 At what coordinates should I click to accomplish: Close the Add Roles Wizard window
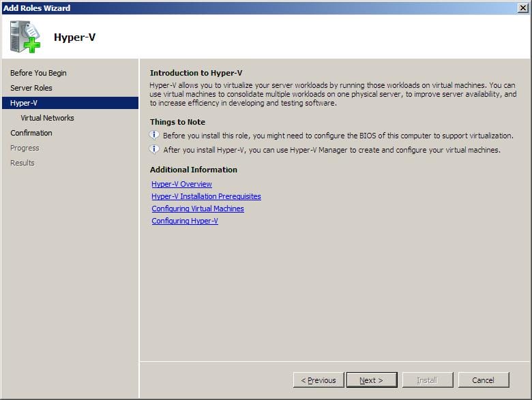point(522,7)
